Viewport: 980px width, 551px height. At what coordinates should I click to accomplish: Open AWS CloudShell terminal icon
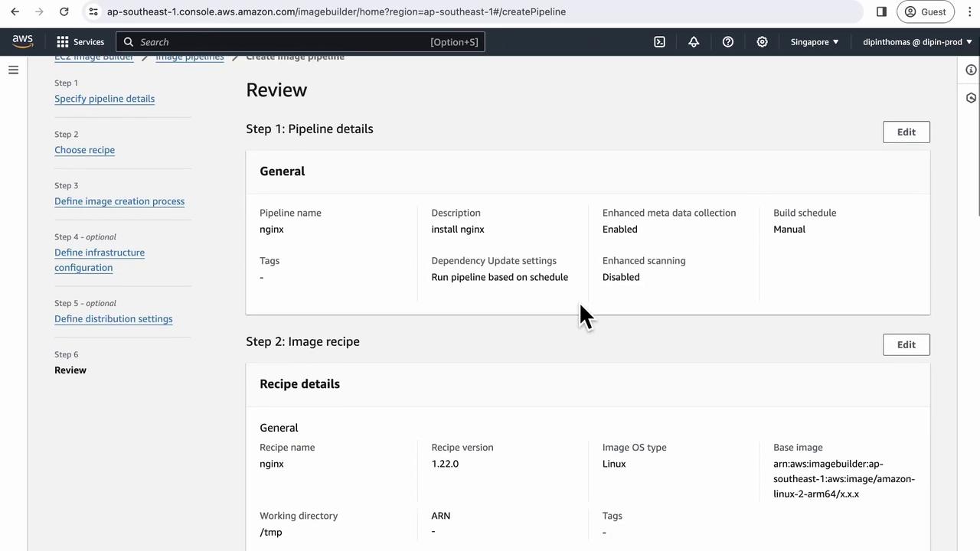tap(659, 42)
